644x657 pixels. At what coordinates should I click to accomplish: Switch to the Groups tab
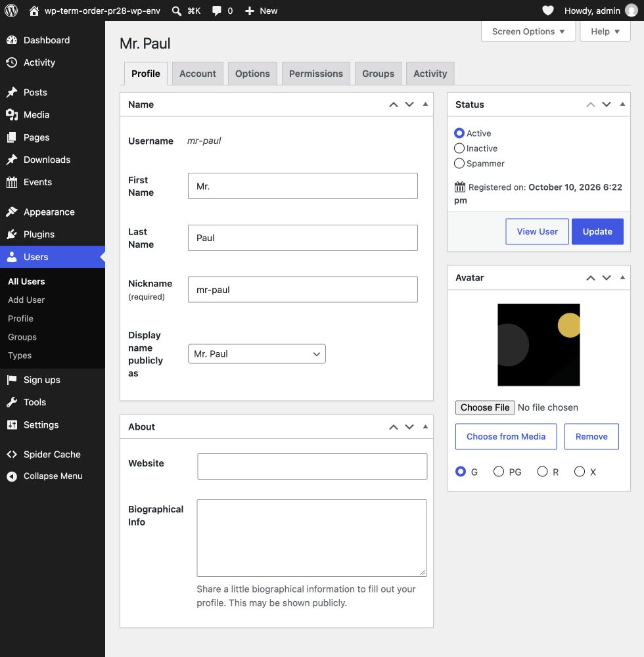pyautogui.click(x=378, y=74)
